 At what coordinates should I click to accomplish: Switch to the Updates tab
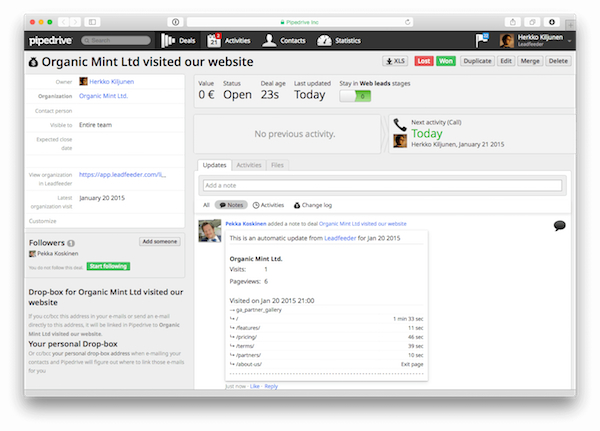pyautogui.click(x=214, y=165)
